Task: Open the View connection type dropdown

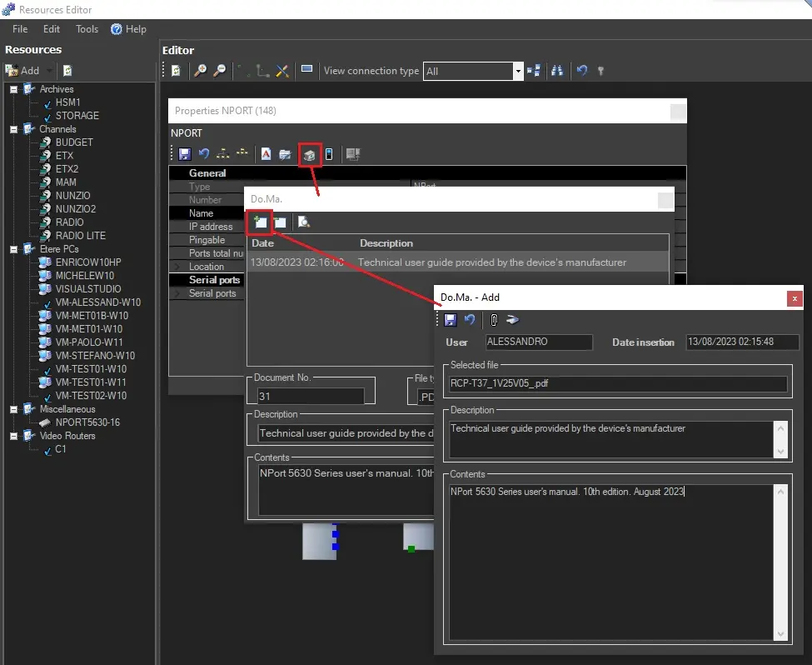Action: [518, 72]
